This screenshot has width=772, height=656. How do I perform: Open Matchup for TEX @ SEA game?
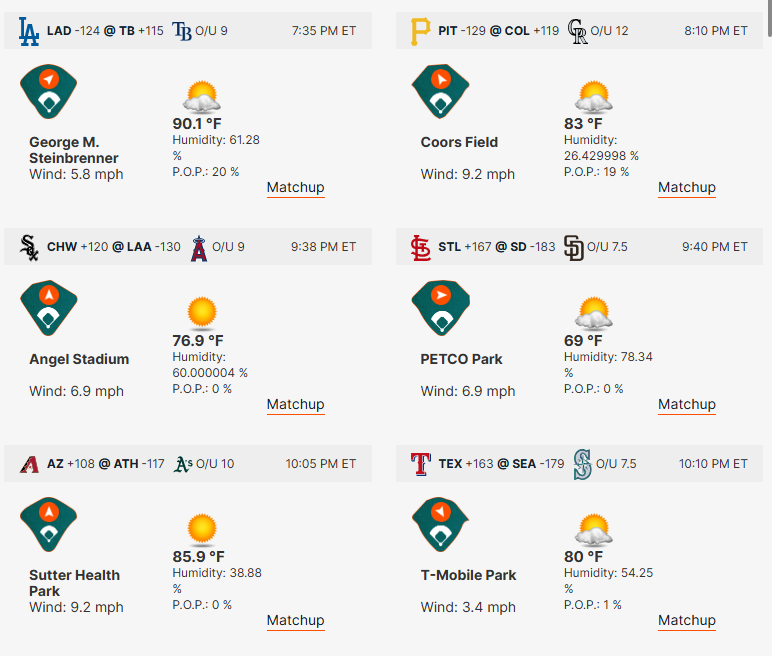(x=687, y=621)
